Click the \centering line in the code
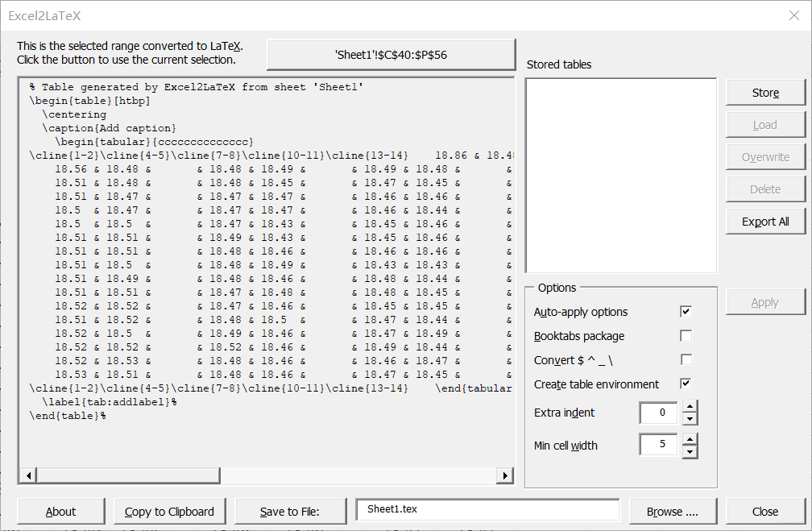Screen dimensions: 812x531 (74, 114)
